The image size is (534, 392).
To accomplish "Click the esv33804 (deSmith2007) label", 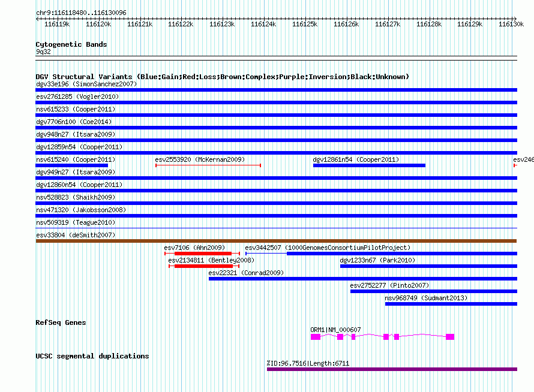I will coord(76,235).
